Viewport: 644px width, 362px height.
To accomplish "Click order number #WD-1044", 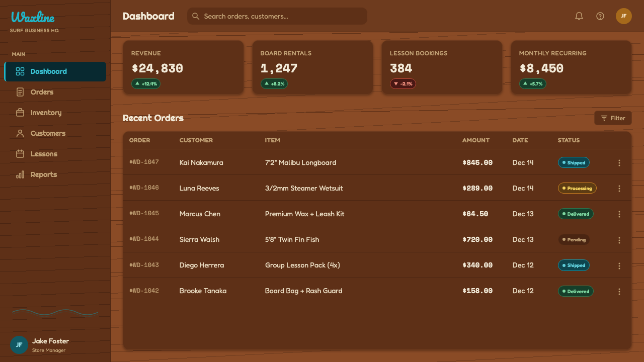I will (x=144, y=239).
